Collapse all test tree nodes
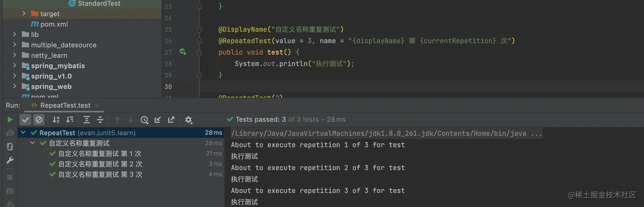Viewport: 644px width, 207px height. coord(100,120)
